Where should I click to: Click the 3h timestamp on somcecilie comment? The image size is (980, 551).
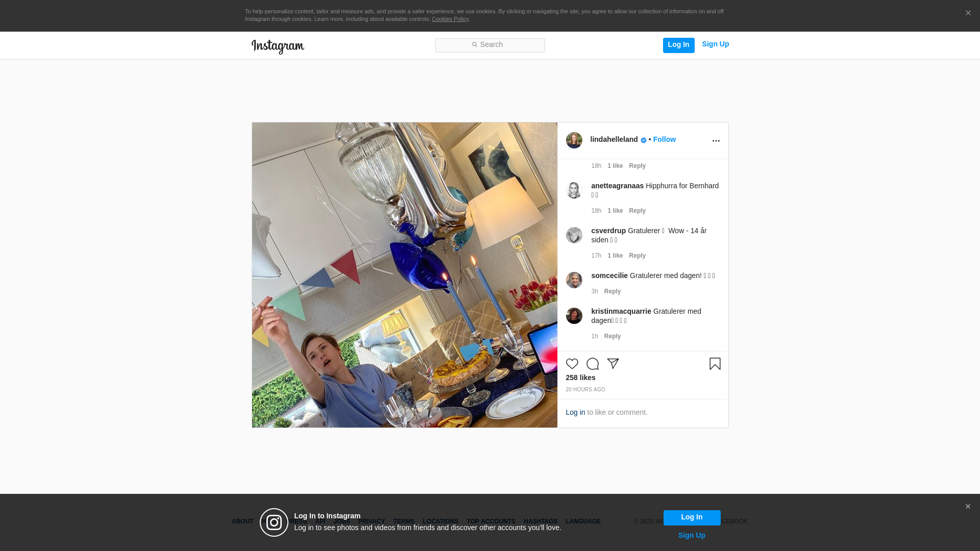595,291
